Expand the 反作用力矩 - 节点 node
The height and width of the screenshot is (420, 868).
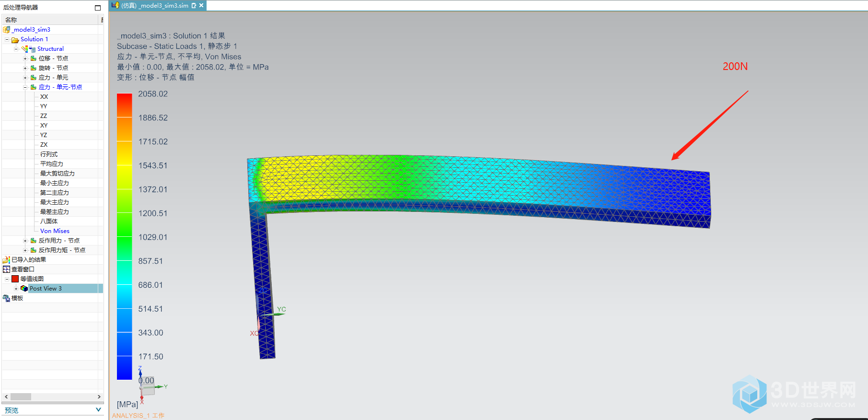pyautogui.click(x=25, y=250)
